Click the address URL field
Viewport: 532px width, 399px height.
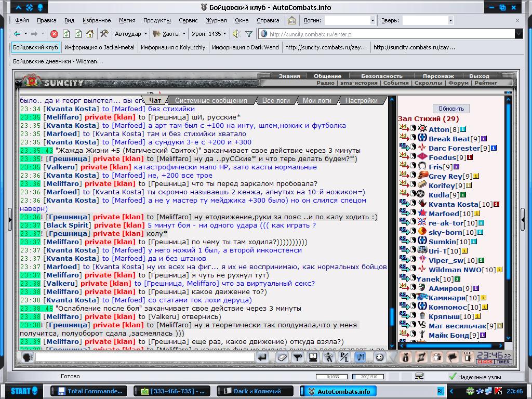pos(387,34)
